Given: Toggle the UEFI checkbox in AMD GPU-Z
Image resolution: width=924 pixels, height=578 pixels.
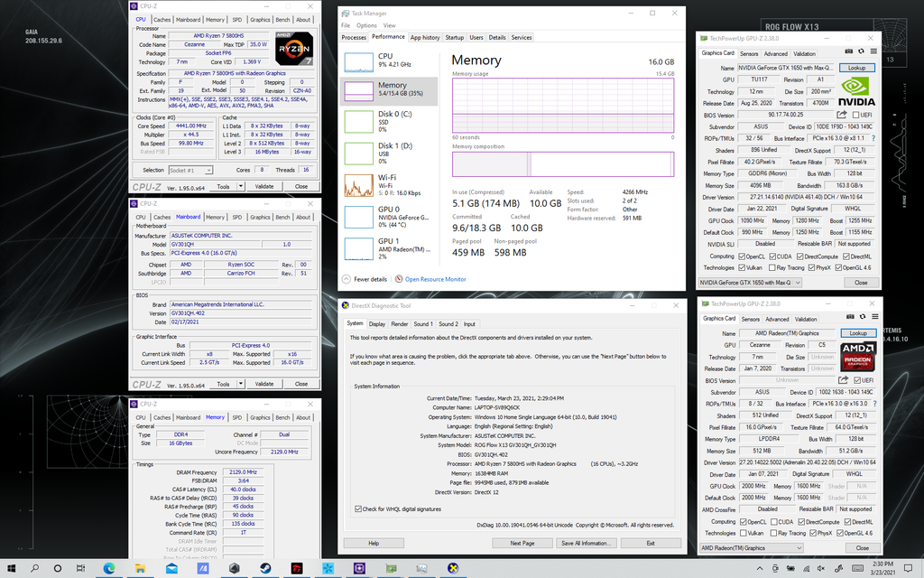Looking at the screenshot, I should tap(857, 380).
